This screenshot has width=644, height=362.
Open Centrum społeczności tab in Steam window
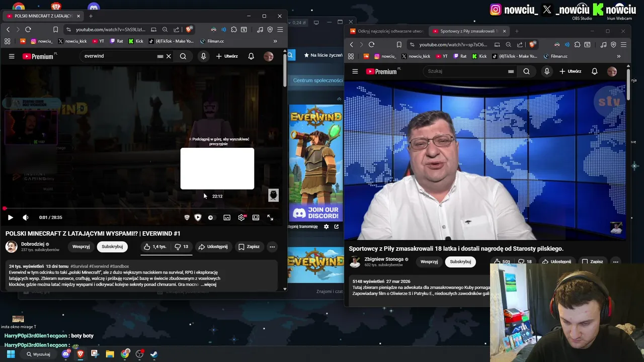317,80
